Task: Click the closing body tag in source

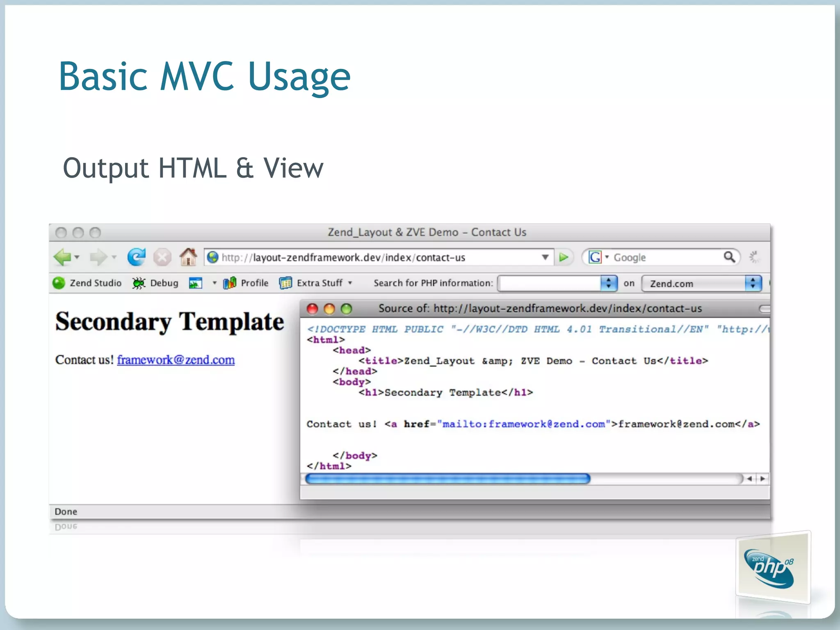Action: coord(355,456)
